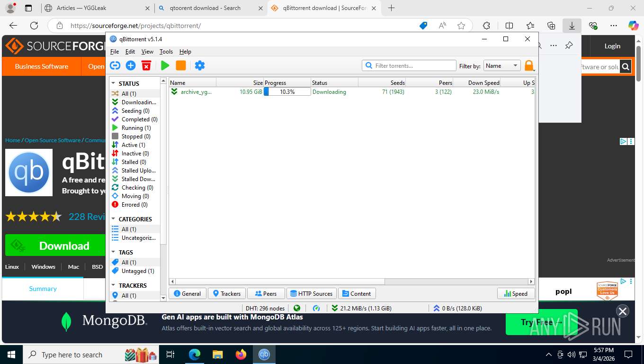Collapse the CATEGORIES section

(x=114, y=219)
